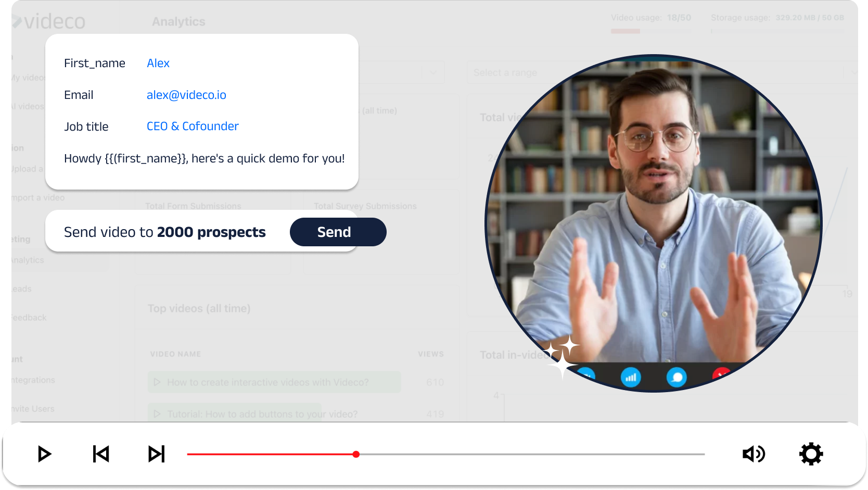Click the Howdy first_name demo message text

pyautogui.click(x=205, y=158)
